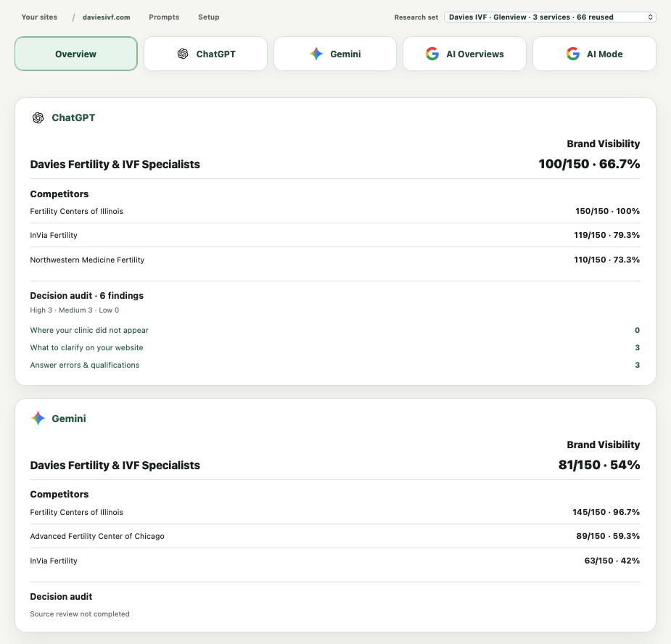Click the 150/150 · 100% competitor value

607,211
